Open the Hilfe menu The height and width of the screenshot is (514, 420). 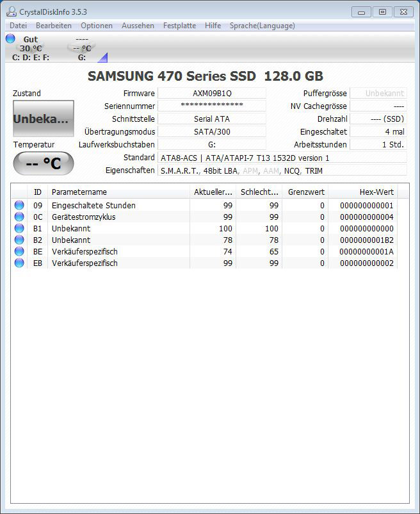213,26
